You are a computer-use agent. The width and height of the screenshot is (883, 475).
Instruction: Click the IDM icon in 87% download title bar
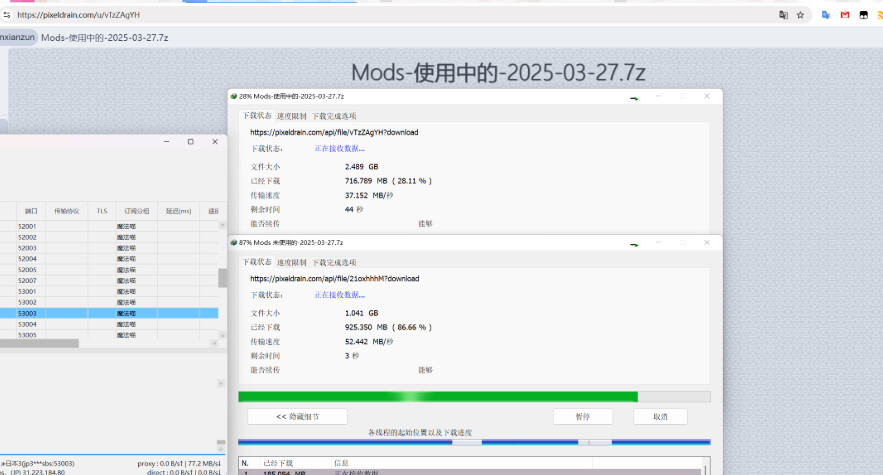(x=234, y=242)
